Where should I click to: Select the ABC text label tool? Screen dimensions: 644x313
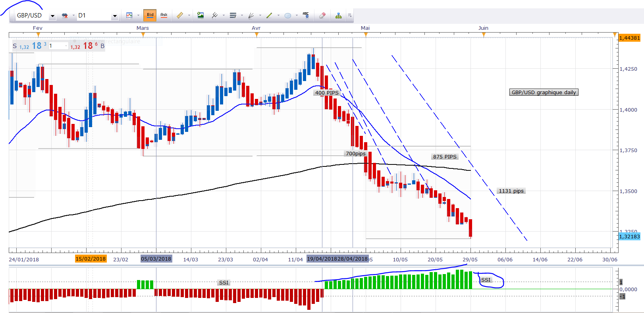click(306, 15)
